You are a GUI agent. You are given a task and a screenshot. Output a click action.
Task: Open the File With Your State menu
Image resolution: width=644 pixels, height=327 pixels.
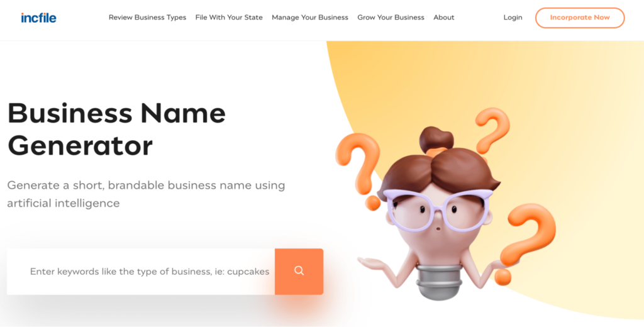click(229, 18)
